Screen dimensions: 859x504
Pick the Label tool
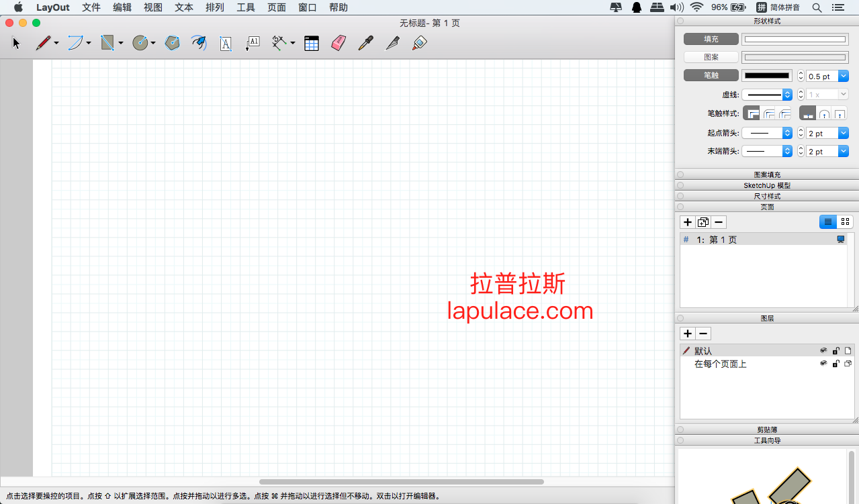click(x=253, y=44)
